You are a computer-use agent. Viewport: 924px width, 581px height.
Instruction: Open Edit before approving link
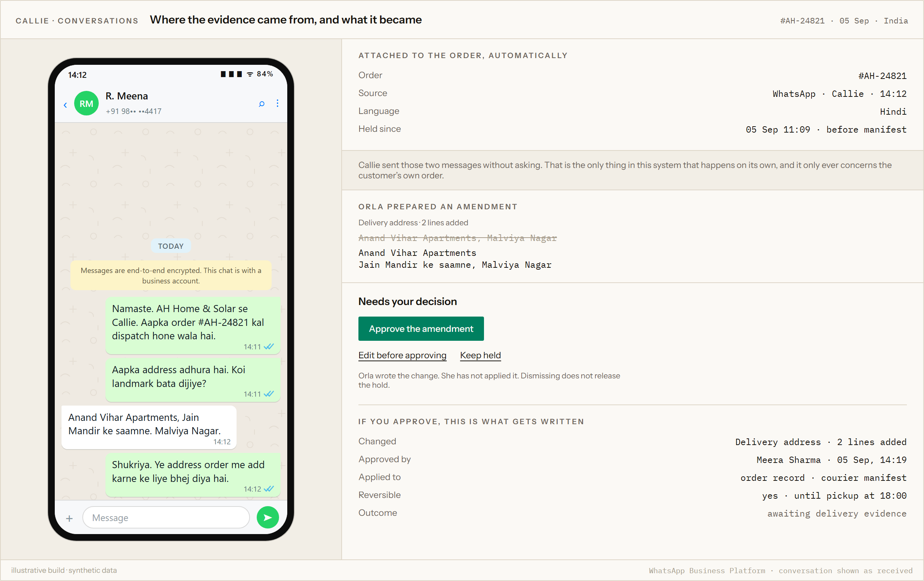pos(402,355)
